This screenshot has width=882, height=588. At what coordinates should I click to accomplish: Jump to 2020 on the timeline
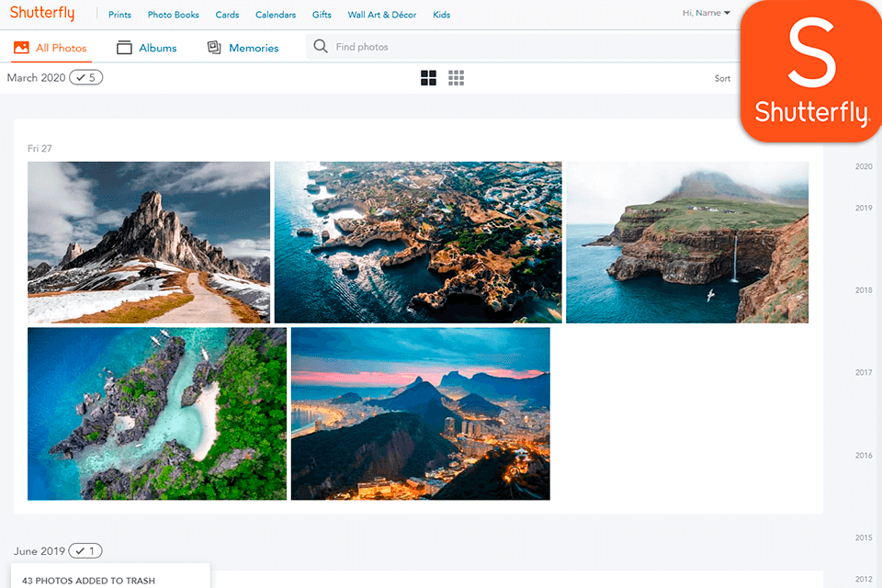coord(864,166)
